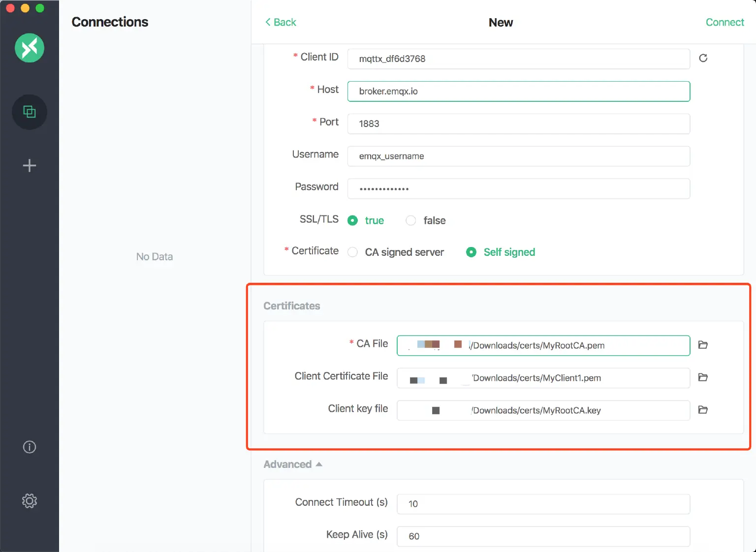
Task: Choose Self signed certificate option
Action: 472,252
